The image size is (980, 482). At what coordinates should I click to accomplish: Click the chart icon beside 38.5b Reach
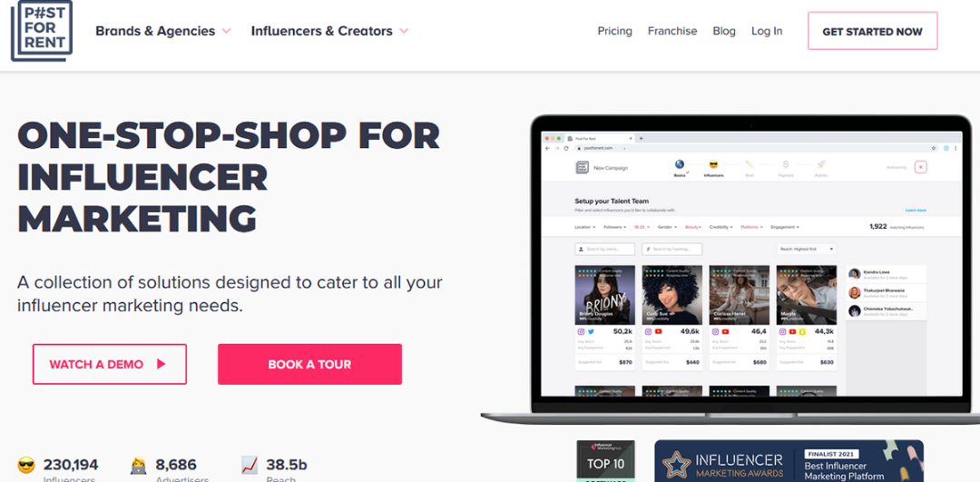tap(250, 465)
